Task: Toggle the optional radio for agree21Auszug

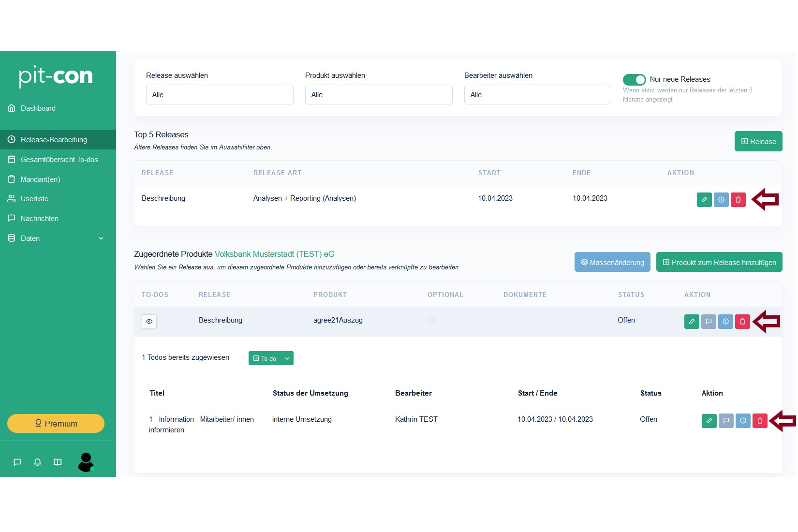Action: [x=431, y=320]
